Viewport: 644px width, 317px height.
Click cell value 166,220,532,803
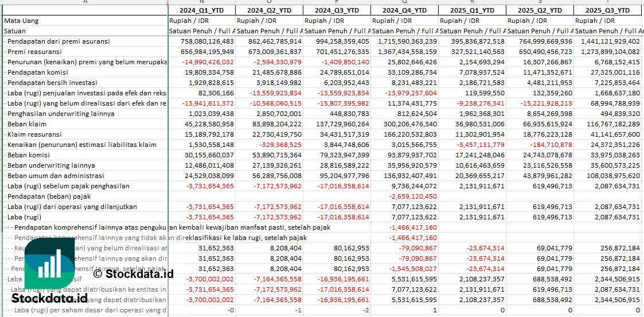(410, 134)
